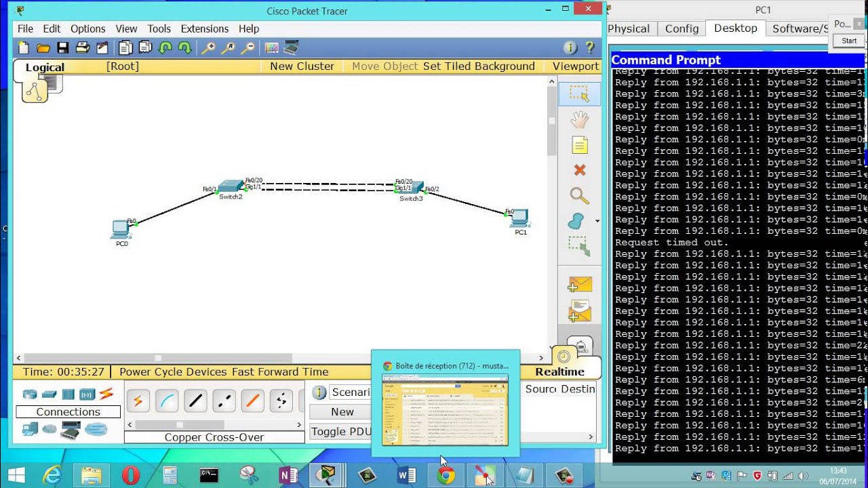Viewport: 868px width, 488px height.
Task: Switch to the Logical workspace tab
Action: [x=45, y=67]
